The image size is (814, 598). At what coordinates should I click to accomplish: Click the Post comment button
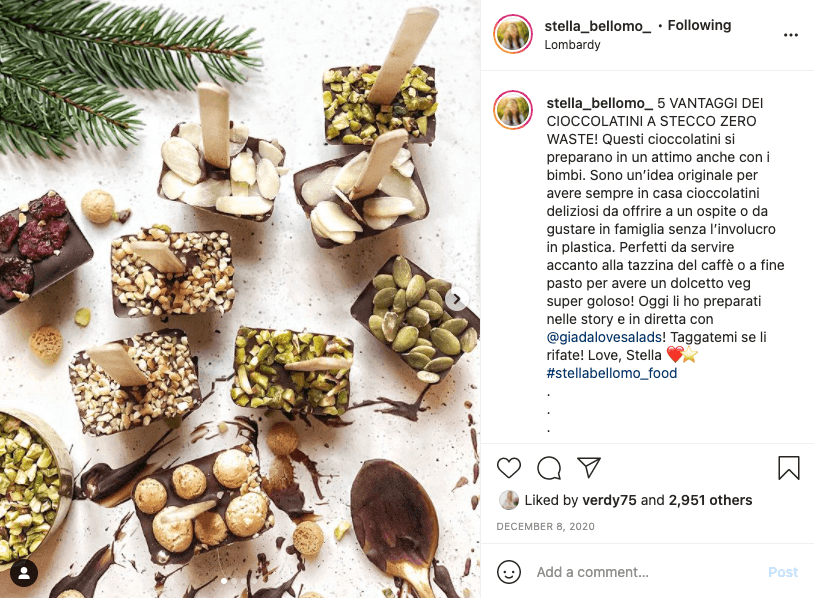coord(783,572)
